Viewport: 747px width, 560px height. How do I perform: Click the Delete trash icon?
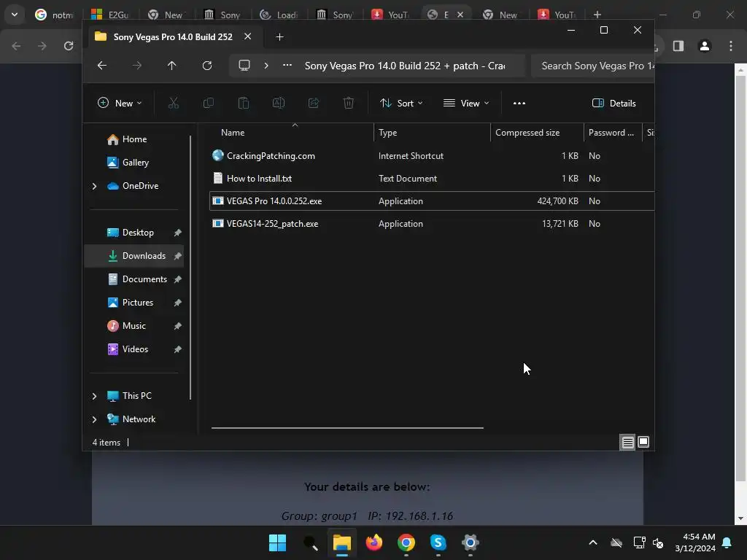(x=349, y=103)
